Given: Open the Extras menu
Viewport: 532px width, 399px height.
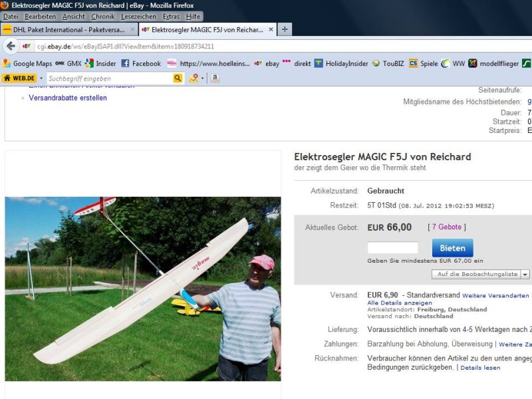Looking at the screenshot, I should tap(171, 16).
